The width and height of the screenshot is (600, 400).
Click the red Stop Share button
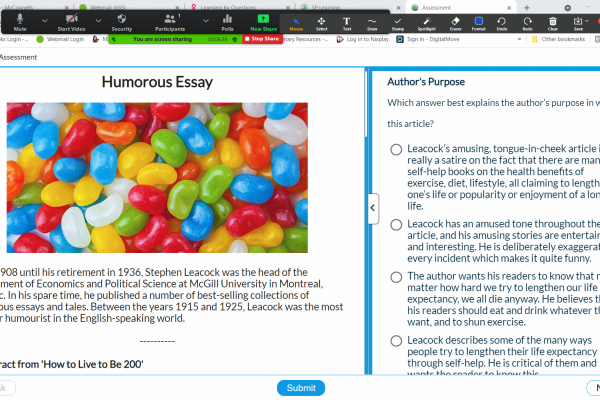(x=264, y=39)
